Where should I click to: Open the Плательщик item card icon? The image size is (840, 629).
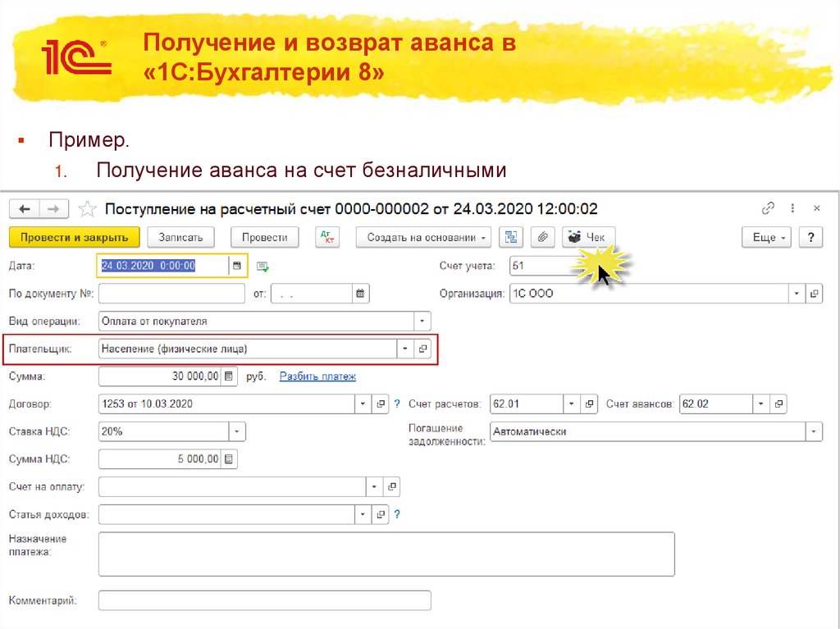pyautogui.click(x=422, y=349)
